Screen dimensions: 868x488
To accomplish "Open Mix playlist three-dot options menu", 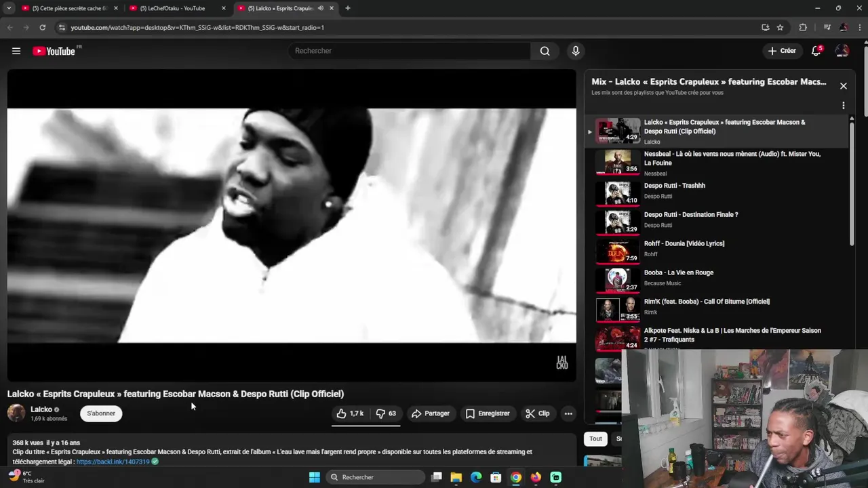I will point(843,106).
